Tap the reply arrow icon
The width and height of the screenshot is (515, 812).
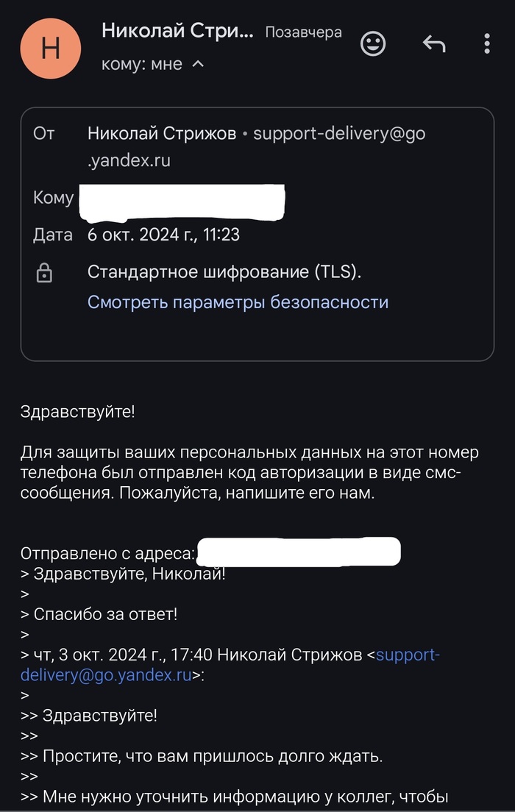click(434, 44)
